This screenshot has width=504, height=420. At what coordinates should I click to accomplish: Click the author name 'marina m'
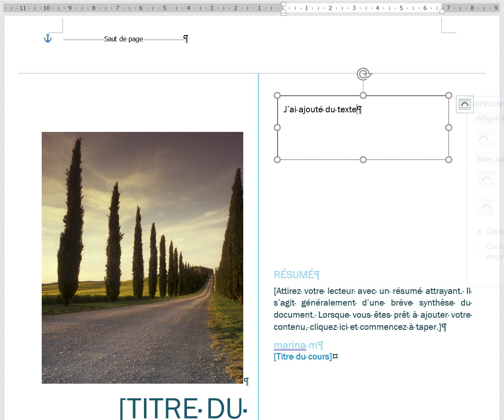pyautogui.click(x=295, y=345)
